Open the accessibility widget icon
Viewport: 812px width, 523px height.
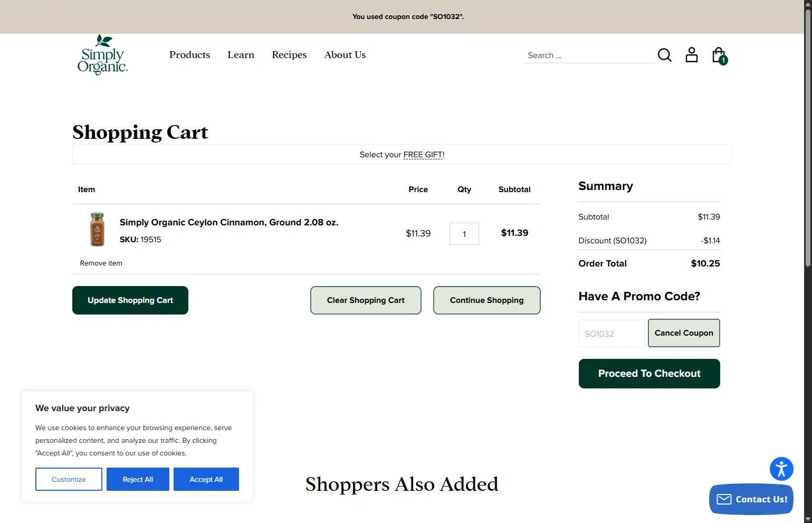pos(781,469)
